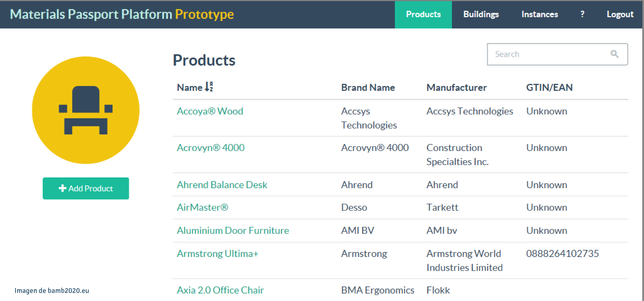The width and height of the screenshot is (644, 301).
Task: Click the Tarkett manufacturer cell
Action: point(442,207)
